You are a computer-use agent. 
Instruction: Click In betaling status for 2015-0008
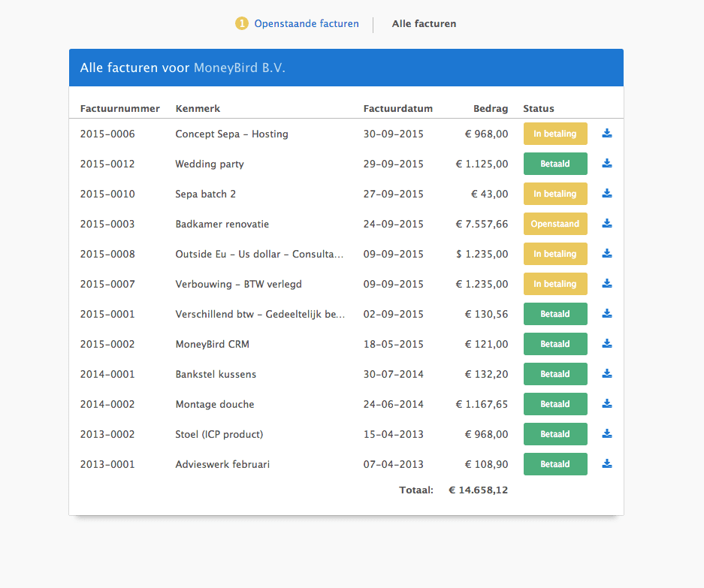(555, 254)
